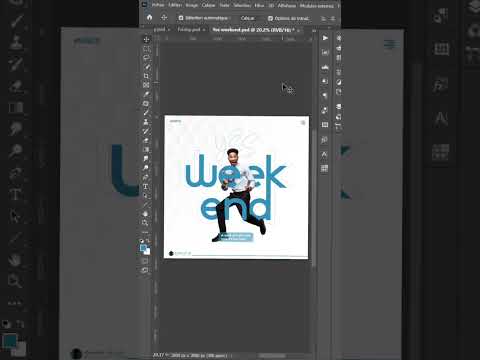Change the screen mode
The height and width of the screenshot is (360, 480).
[x=145, y=270]
